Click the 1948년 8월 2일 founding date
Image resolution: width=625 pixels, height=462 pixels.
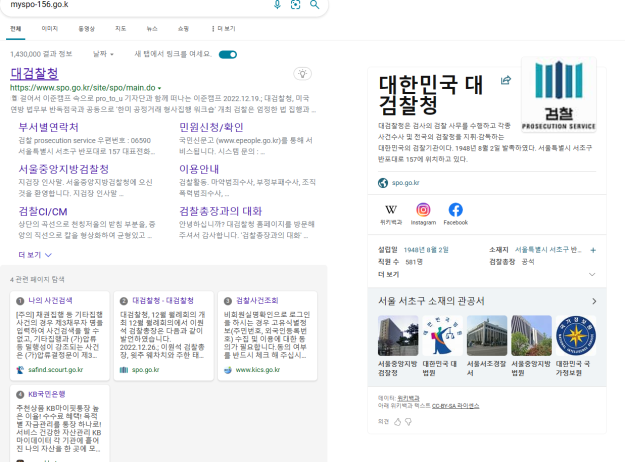[426, 250]
